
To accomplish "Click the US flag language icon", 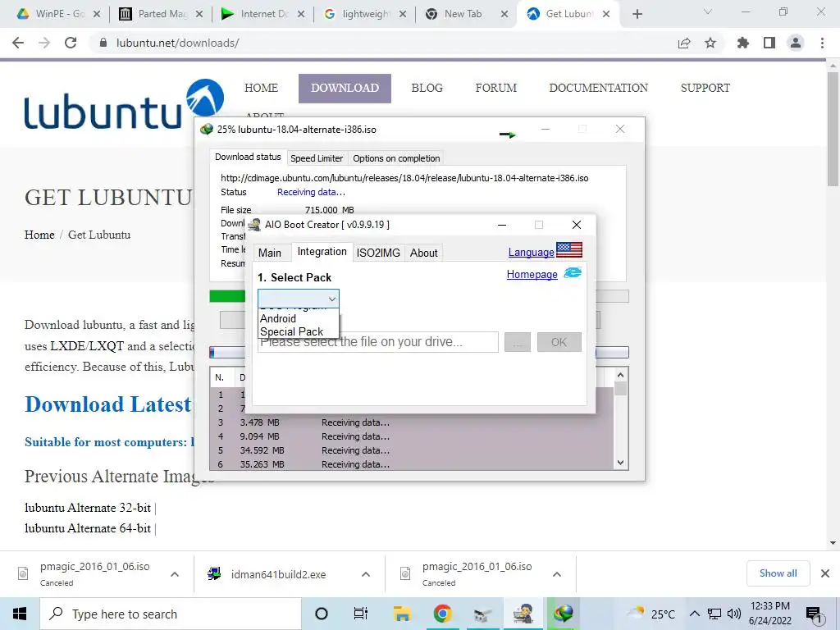I will 569,249.
